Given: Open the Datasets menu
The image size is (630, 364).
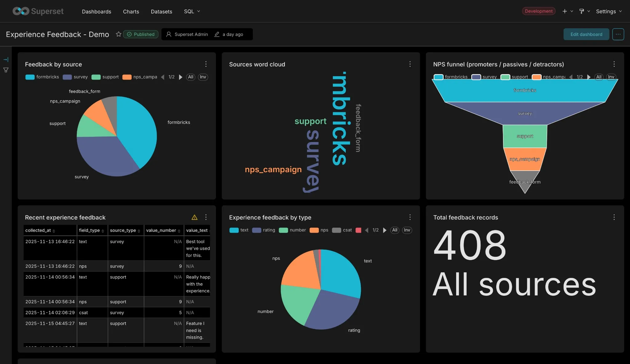Looking at the screenshot, I should pyautogui.click(x=161, y=11).
